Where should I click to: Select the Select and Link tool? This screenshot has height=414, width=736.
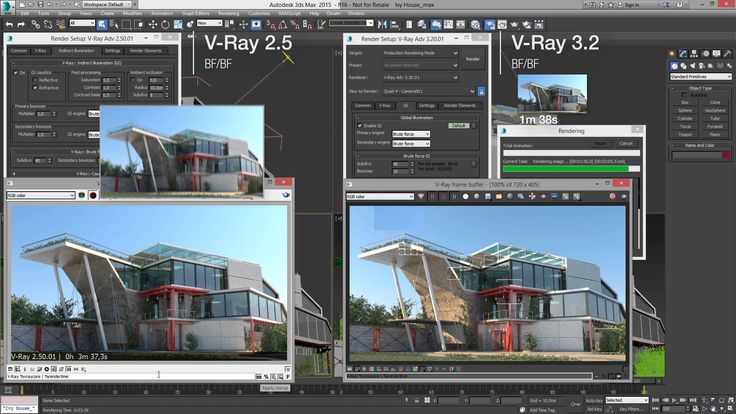(x=36, y=24)
